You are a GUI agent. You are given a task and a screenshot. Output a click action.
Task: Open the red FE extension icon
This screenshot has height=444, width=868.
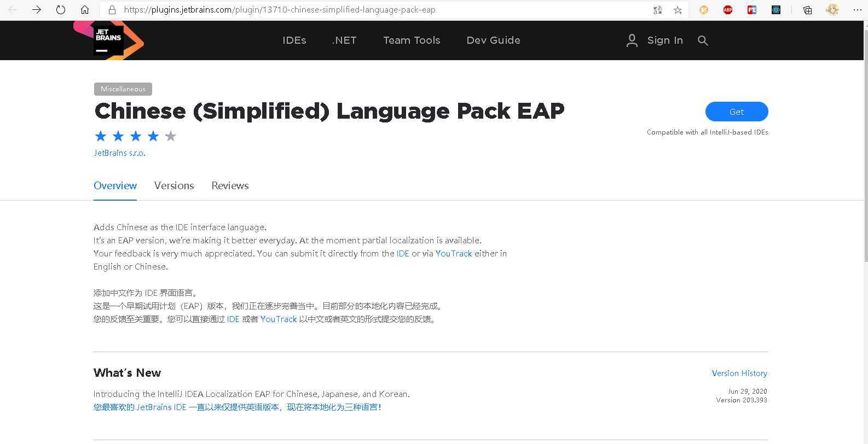click(752, 10)
